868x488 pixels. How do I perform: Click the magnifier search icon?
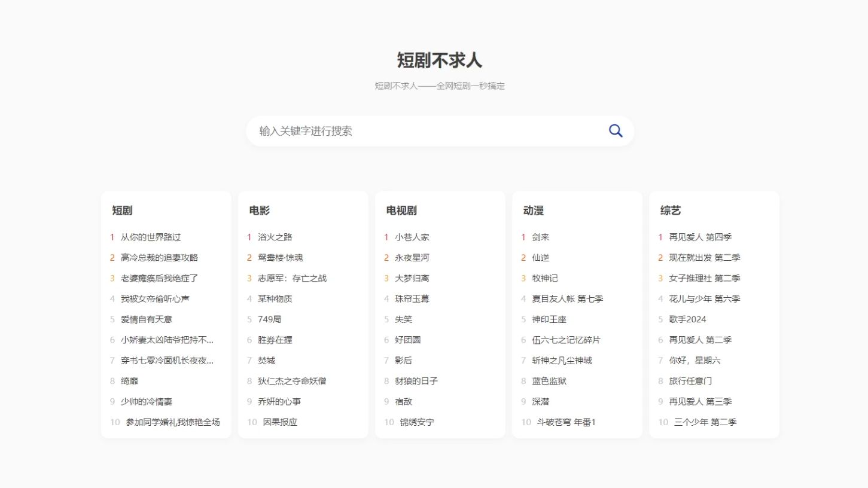(616, 131)
